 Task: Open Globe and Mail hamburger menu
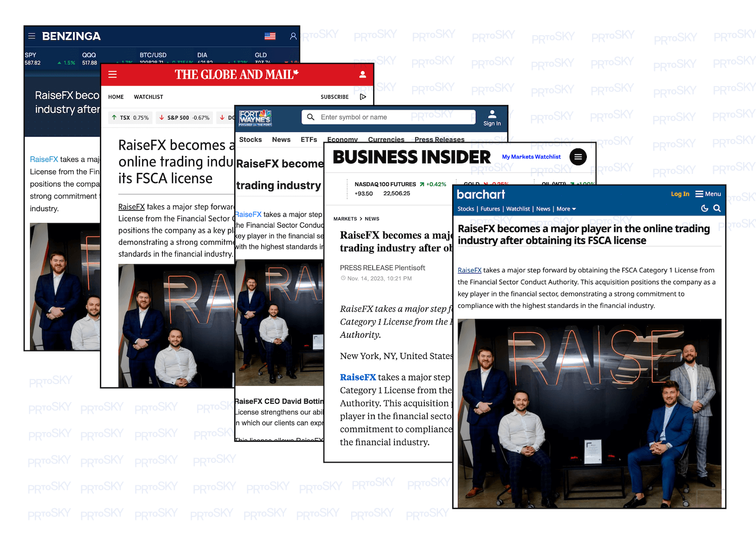coord(112,74)
